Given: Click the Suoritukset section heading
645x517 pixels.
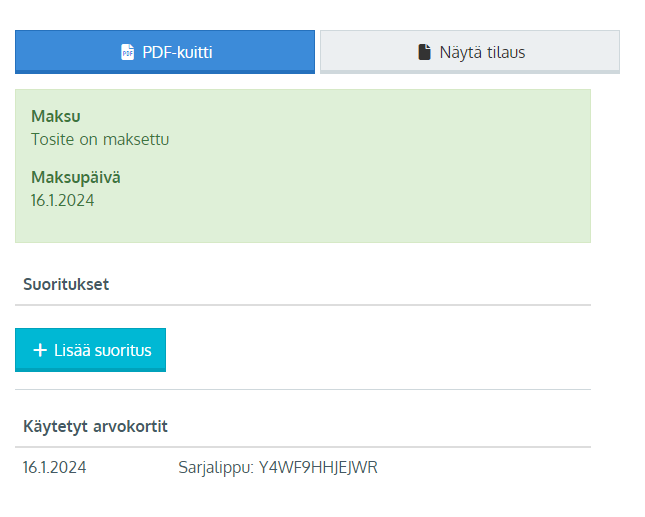Looking at the screenshot, I should point(66,284).
